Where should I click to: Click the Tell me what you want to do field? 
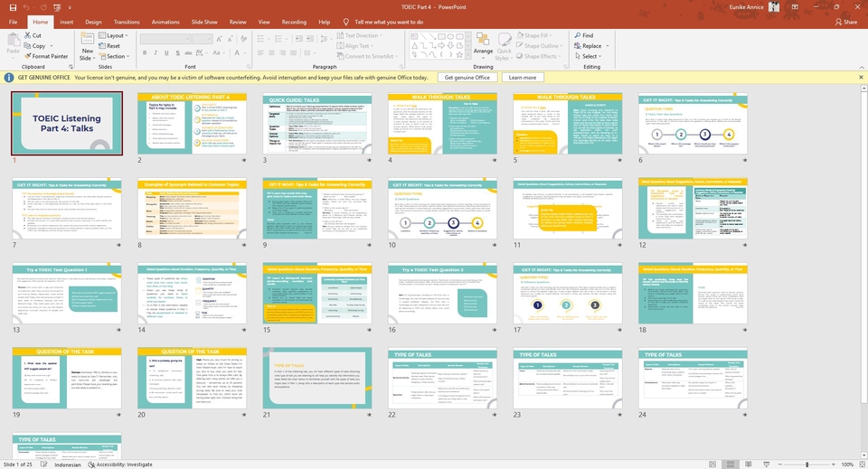click(x=389, y=22)
